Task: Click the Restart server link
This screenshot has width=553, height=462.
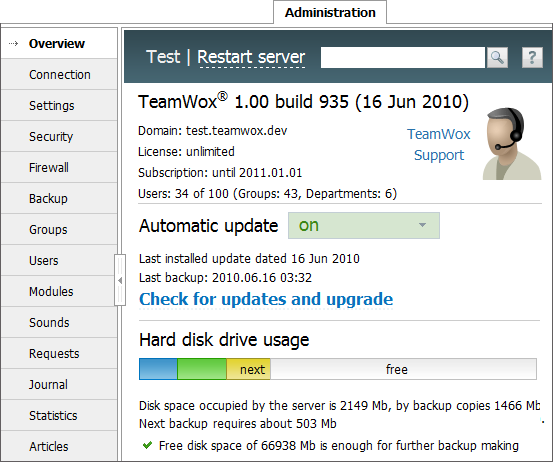Action: coord(251,57)
